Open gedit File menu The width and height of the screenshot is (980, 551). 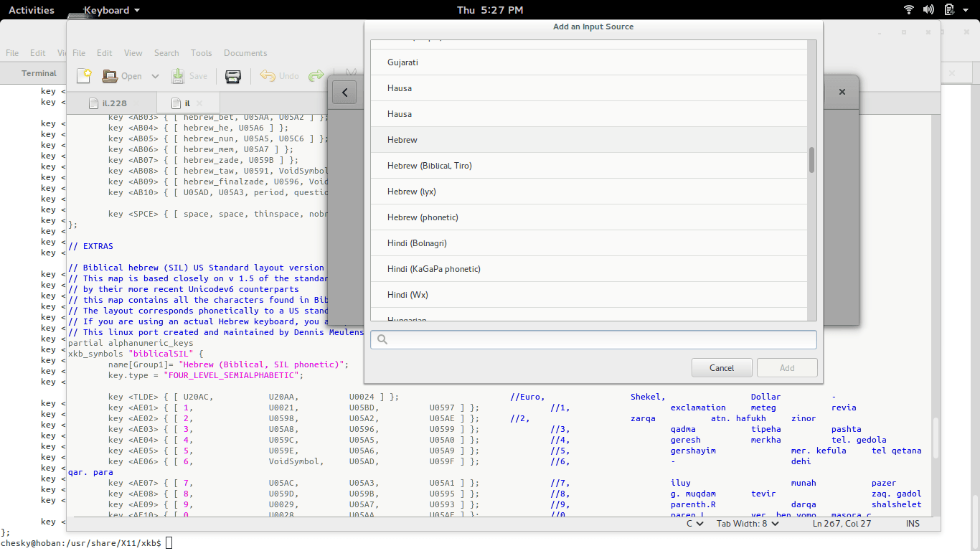tap(79, 53)
